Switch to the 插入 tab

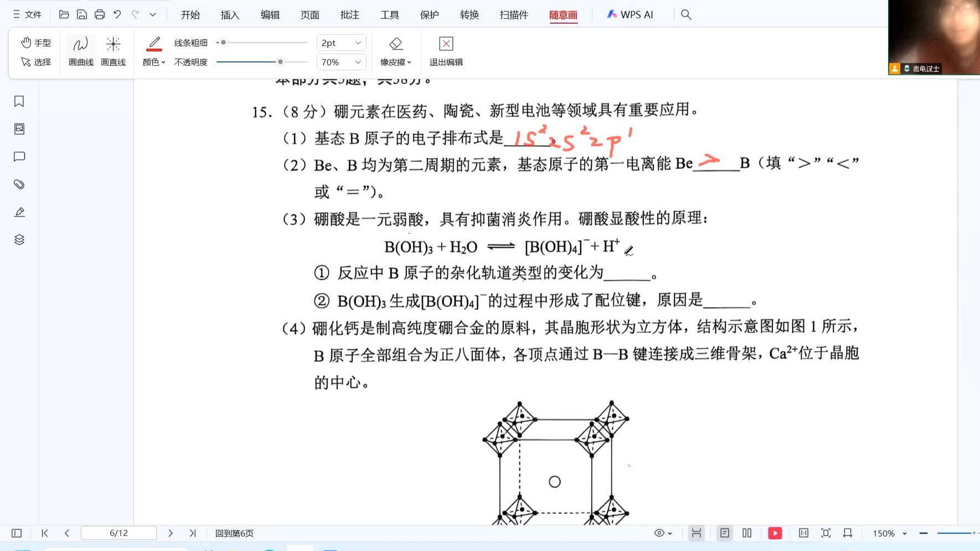point(230,15)
